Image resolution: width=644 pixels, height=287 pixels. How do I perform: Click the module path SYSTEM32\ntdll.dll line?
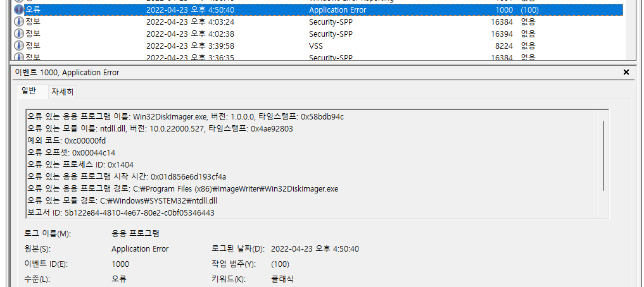[122, 200]
